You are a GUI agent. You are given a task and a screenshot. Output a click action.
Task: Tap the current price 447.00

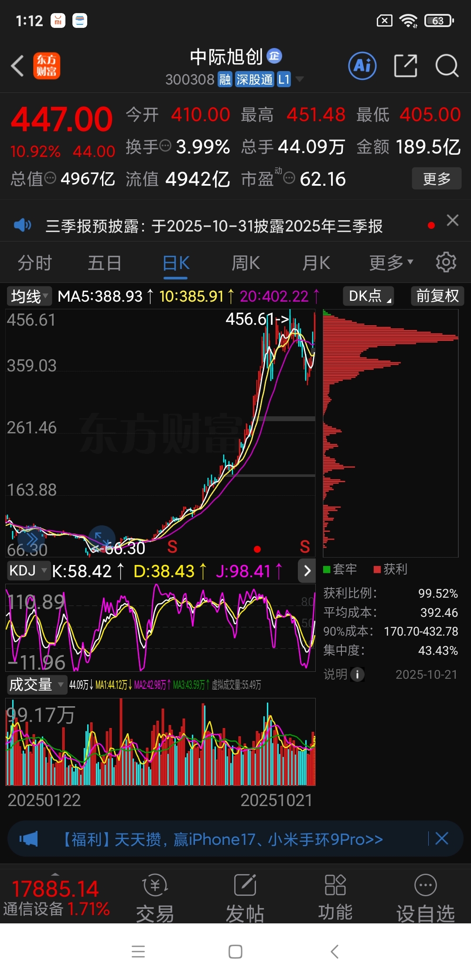pyautogui.click(x=62, y=119)
